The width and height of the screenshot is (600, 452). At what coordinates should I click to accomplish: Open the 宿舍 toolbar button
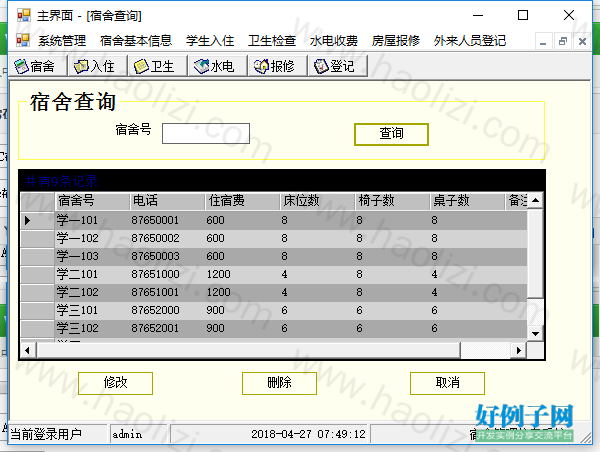point(38,66)
